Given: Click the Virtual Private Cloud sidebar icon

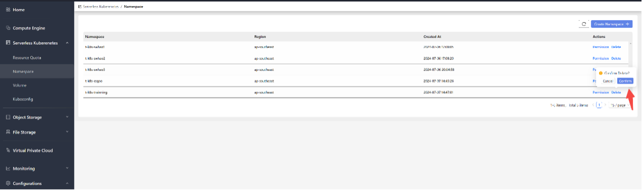Looking at the screenshot, I should point(8,151).
